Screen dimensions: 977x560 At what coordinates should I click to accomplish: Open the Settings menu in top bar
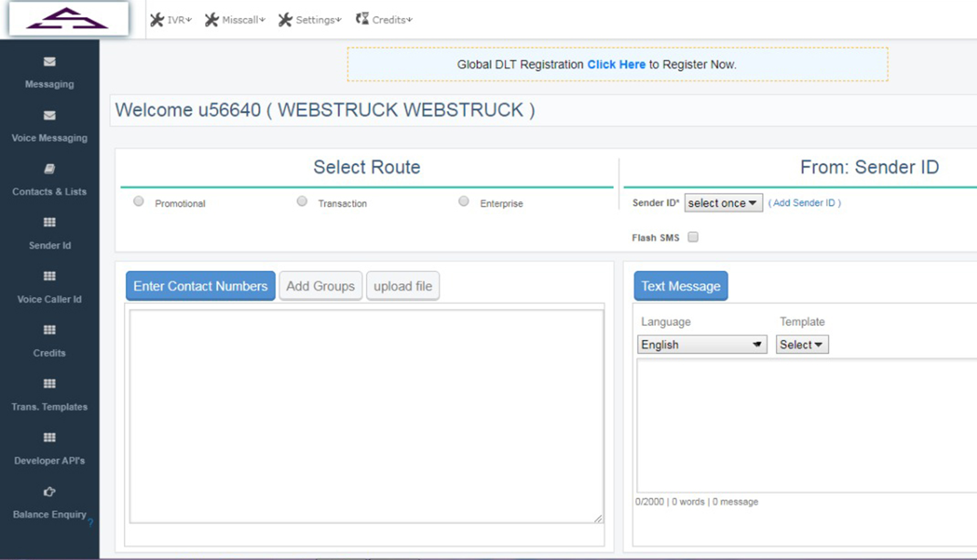[310, 20]
